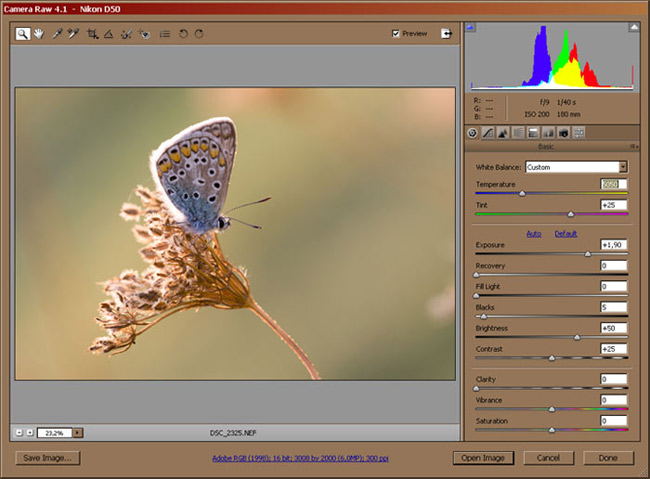Switch to the Basic panel tab
650x479 pixels.
click(x=472, y=133)
